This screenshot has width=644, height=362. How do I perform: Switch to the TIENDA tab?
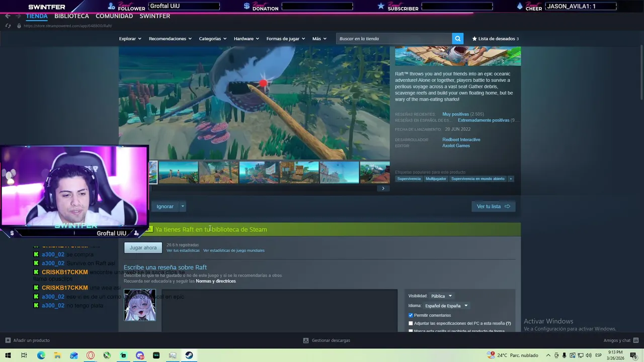[x=36, y=16]
